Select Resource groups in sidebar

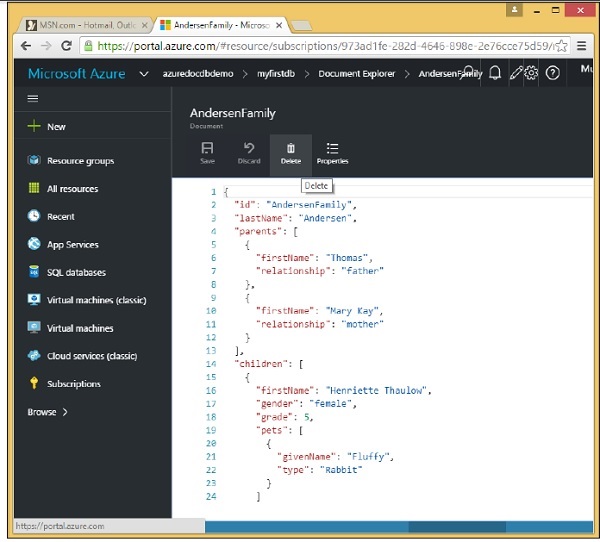click(x=80, y=161)
